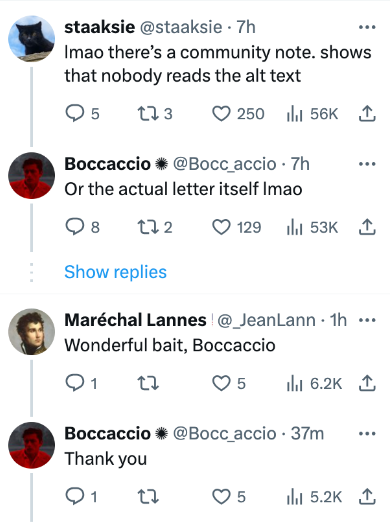Share the 'Wonderful bait' tweet
The height and width of the screenshot is (524, 390).
coord(367,383)
